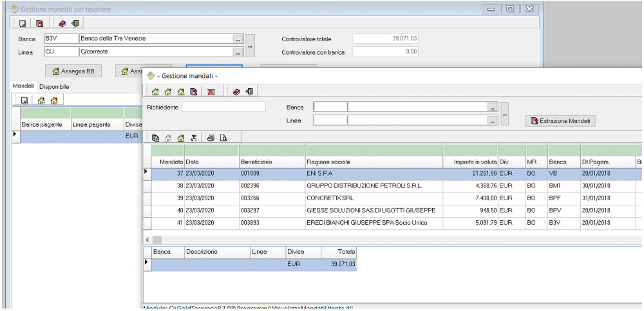
Task: Open lookup button for C/corrente Linea field
Action: click(x=238, y=52)
